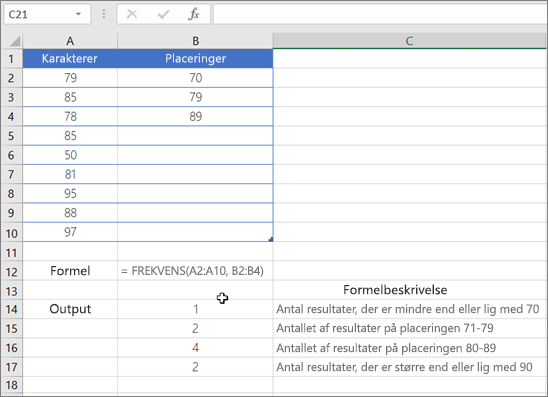Select row 5 header
548x397 pixels.
point(12,136)
